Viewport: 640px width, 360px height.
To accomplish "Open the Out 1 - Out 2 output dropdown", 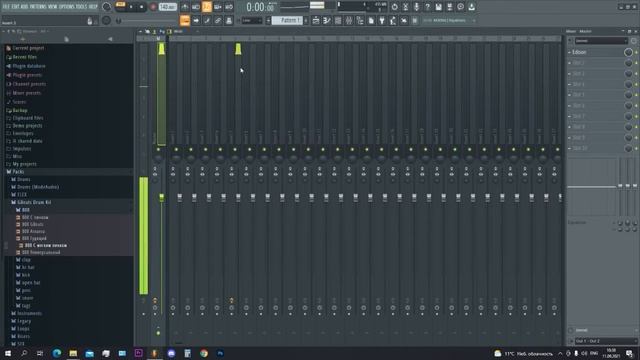I will (605, 341).
